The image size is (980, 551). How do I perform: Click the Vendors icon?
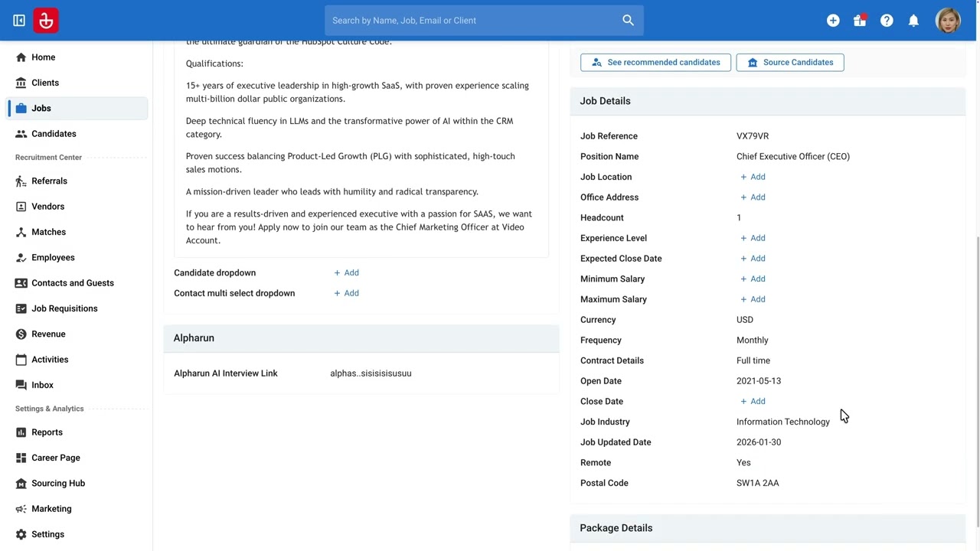tap(21, 207)
